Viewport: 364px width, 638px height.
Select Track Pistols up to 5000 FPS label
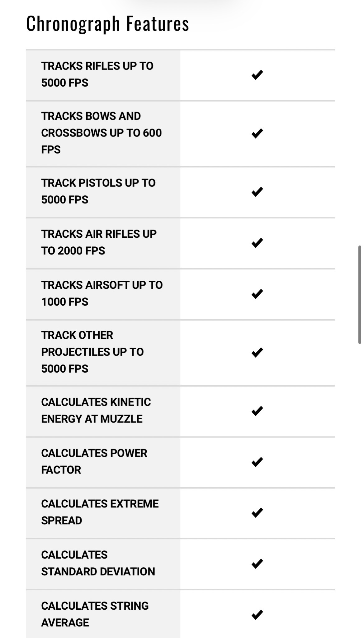(x=98, y=191)
